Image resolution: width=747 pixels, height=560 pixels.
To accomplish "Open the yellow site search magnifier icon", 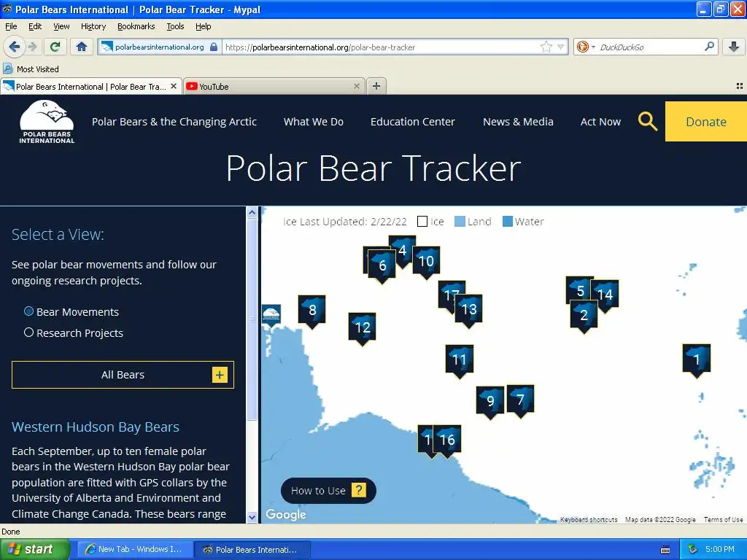I will 648,122.
